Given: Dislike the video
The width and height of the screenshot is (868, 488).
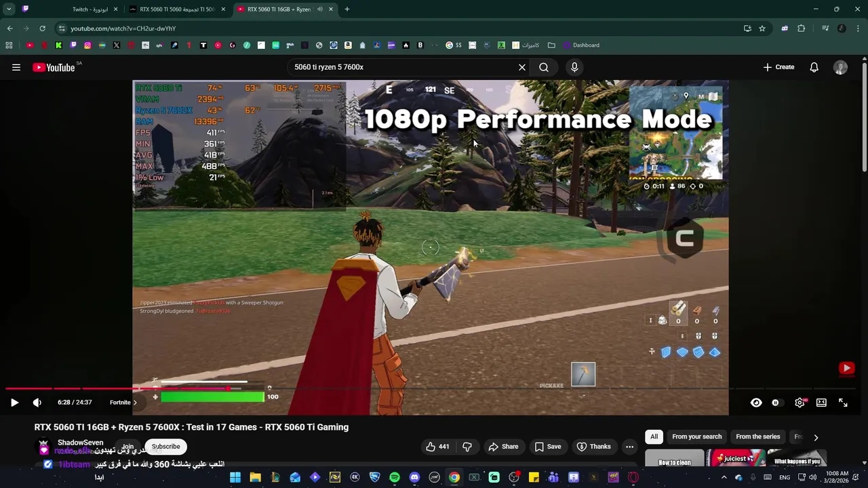Looking at the screenshot, I should [x=467, y=447].
